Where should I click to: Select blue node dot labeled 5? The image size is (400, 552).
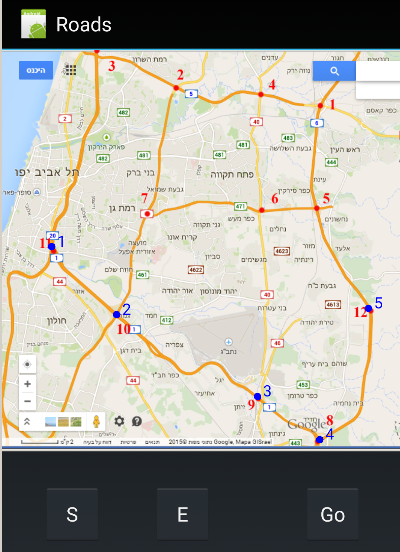[x=368, y=308]
